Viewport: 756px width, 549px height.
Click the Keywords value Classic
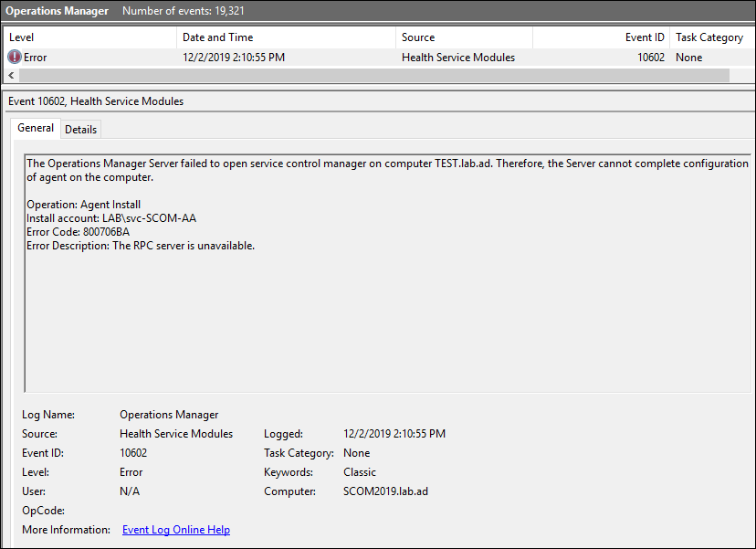(x=360, y=472)
